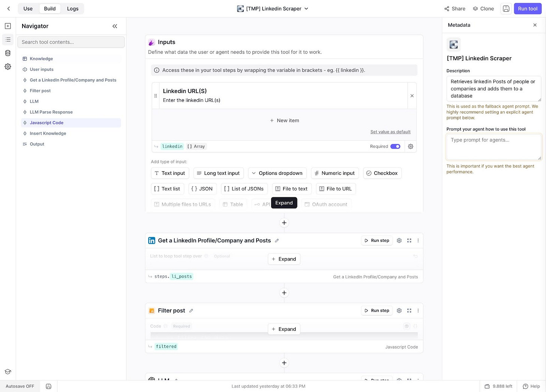Run the Filter post step
This screenshot has width=546, height=392.
[x=377, y=311]
